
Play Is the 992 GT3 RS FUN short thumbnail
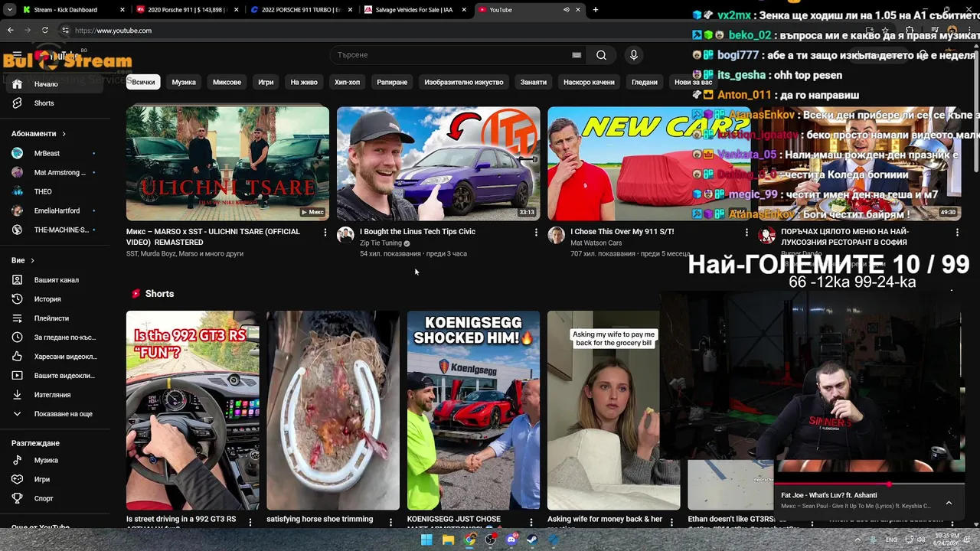pos(193,410)
